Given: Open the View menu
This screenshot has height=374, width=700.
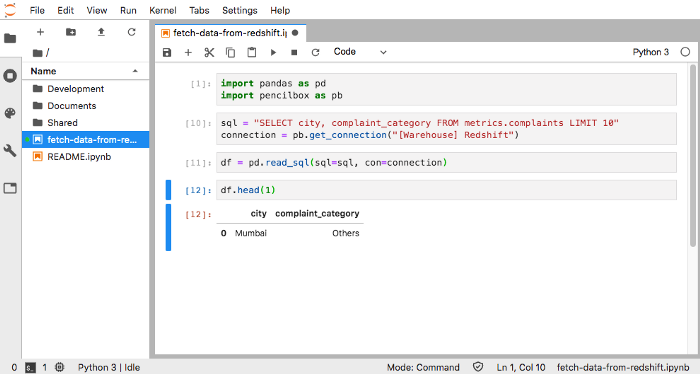Looking at the screenshot, I should click(x=97, y=10).
